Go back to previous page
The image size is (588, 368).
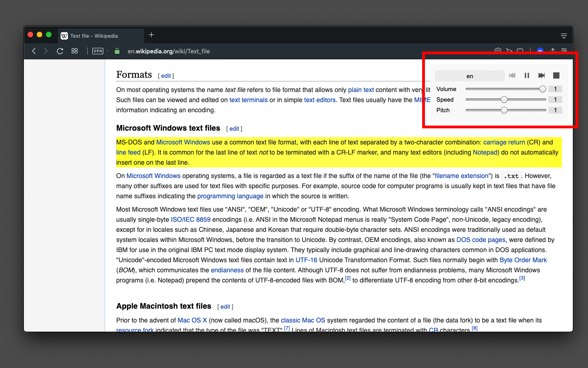(34, 51)
